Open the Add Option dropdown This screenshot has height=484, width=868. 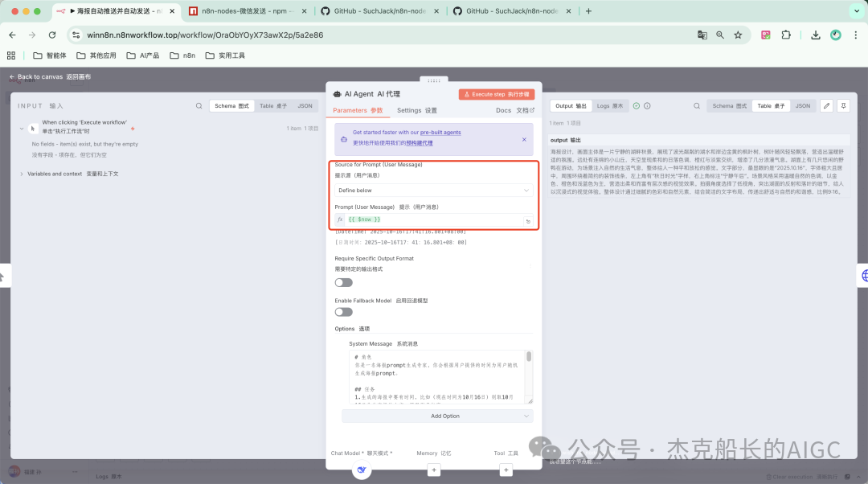[437, 416]
